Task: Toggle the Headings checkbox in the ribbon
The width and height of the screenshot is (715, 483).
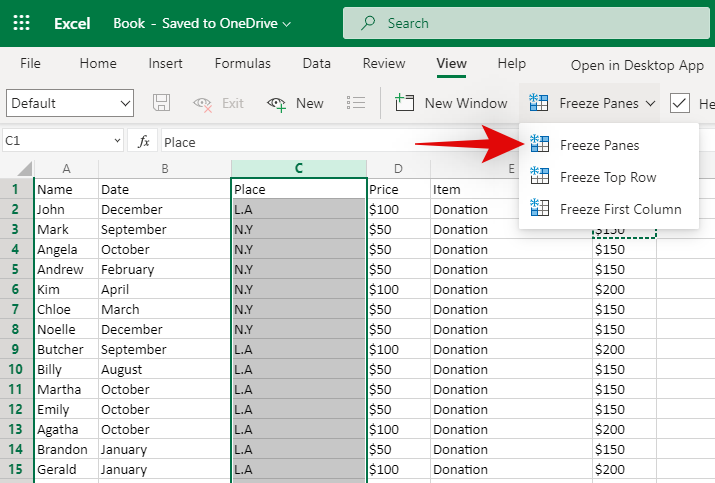Action: pos(680,103)
